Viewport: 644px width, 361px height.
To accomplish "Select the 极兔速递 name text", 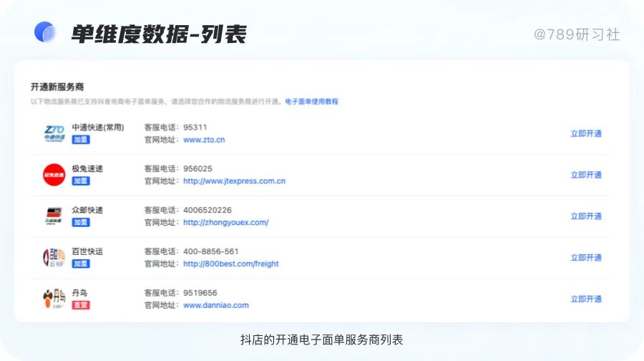I will tap(87, 168).
